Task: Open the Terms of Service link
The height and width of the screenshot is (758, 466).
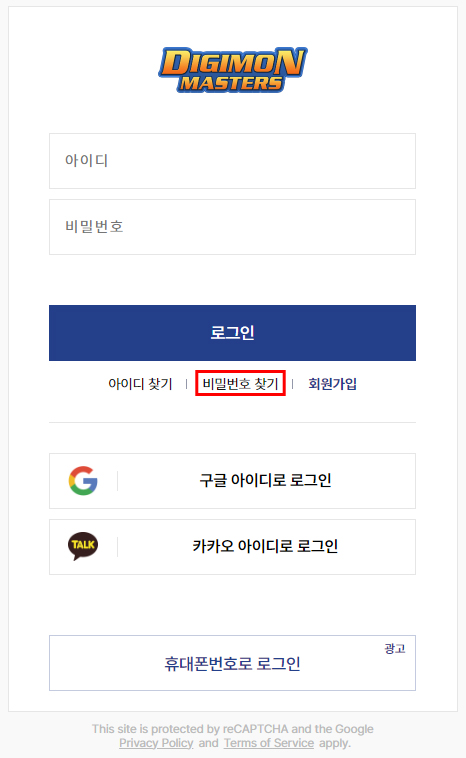Action: click(x=269, y=743)
